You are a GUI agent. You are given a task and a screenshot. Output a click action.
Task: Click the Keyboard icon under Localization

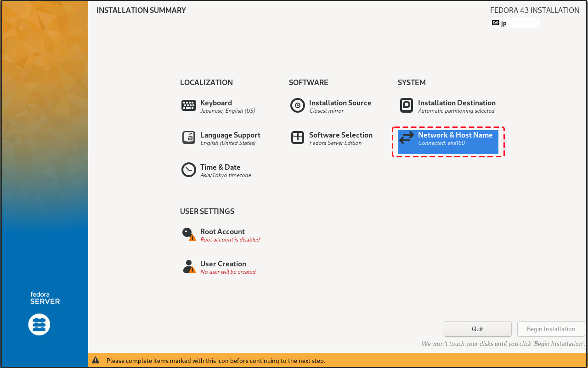[189, 106]
